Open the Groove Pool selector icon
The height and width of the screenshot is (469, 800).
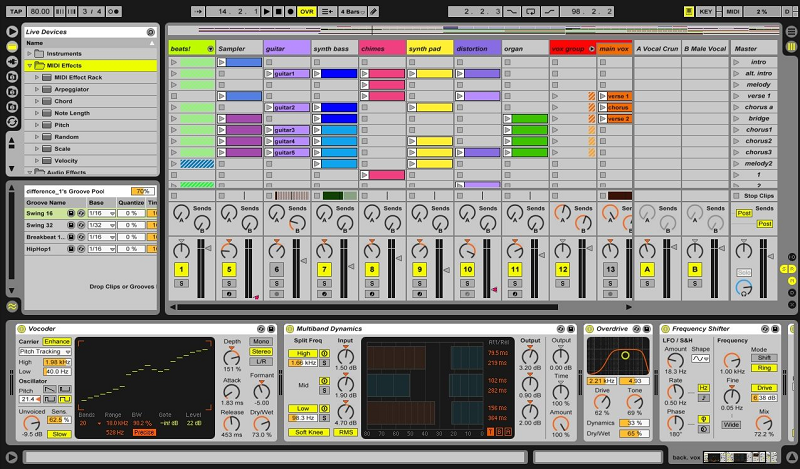coord(11,306)
